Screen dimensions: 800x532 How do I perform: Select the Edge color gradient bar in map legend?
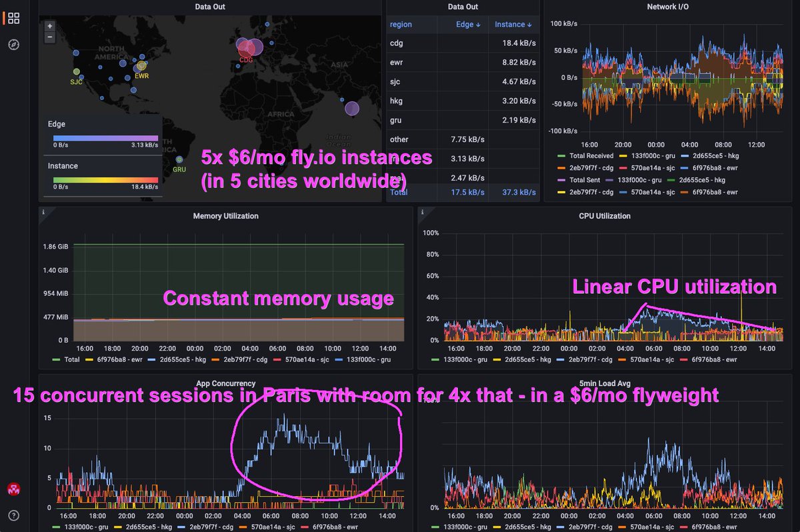pyautogui.click(x=105, y=138)
